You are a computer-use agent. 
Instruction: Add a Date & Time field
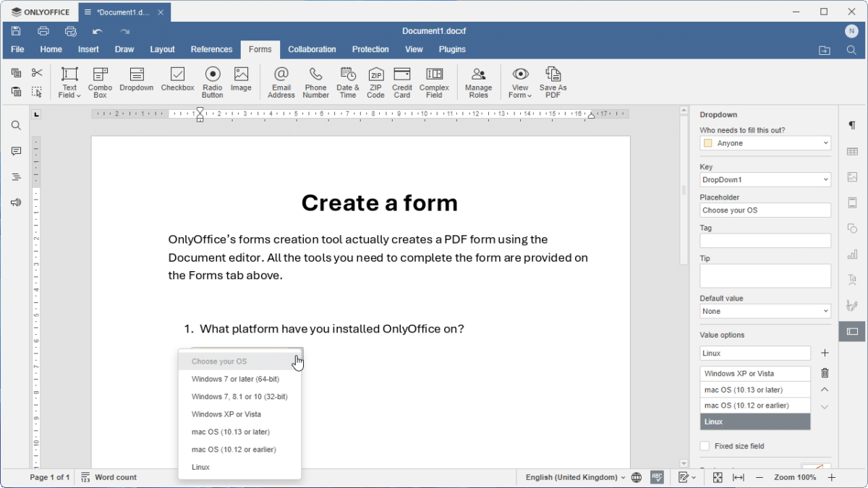[x=347, y=81]
